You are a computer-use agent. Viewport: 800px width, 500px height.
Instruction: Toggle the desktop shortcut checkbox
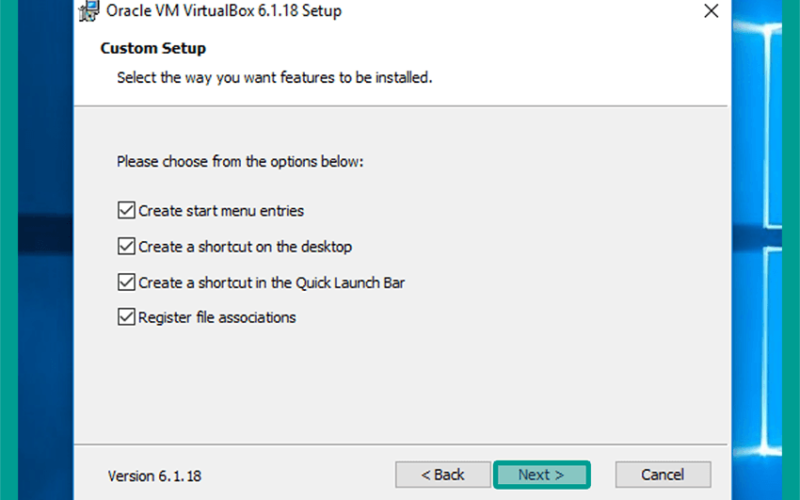point(126,246)
